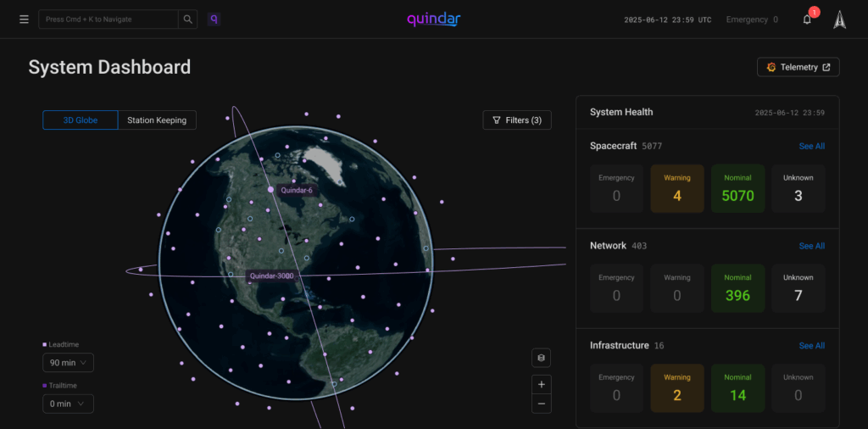The width and height of the screenshot is (868, 429).
Task: Click the purple Quindar Q icon
Action: click(x=214, y=19)
